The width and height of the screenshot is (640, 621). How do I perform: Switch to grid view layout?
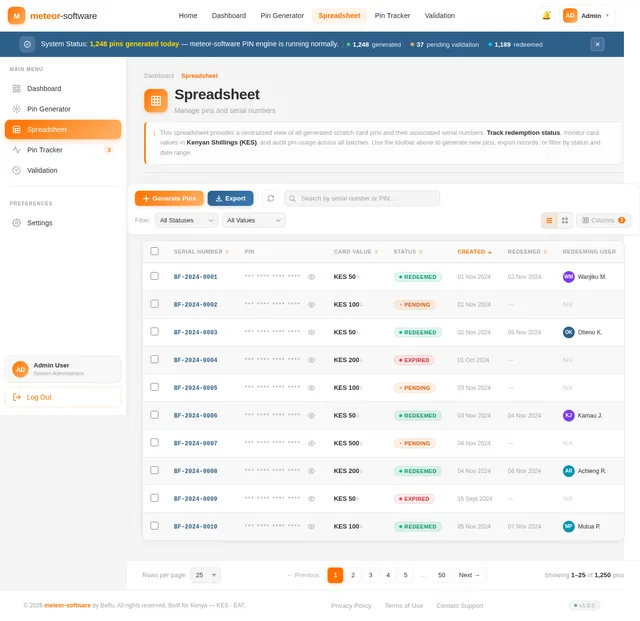tap(565, 220)
